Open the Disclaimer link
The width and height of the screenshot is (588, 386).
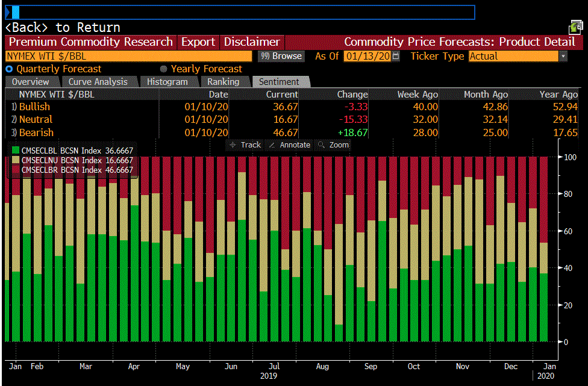(252, 42)
